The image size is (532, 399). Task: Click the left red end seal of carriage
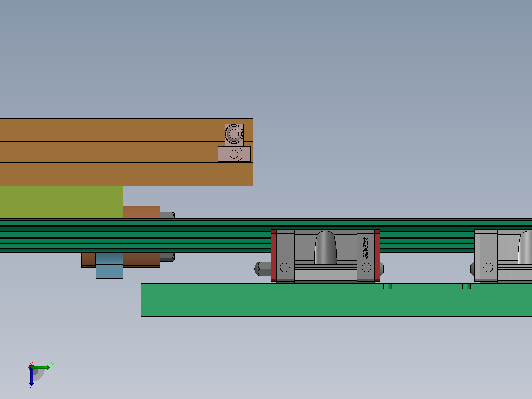274,256
